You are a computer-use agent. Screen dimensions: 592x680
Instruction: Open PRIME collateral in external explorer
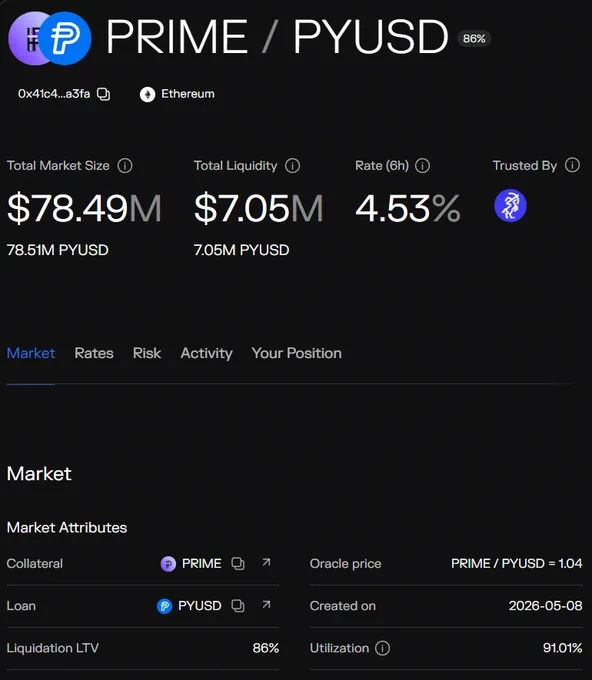coord(266,562)
